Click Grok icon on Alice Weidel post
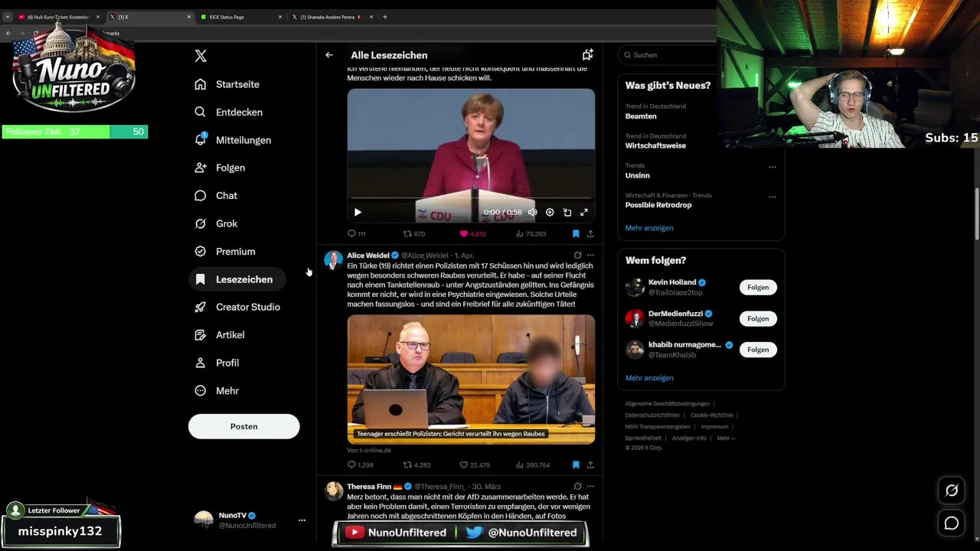 click(577, 255)
